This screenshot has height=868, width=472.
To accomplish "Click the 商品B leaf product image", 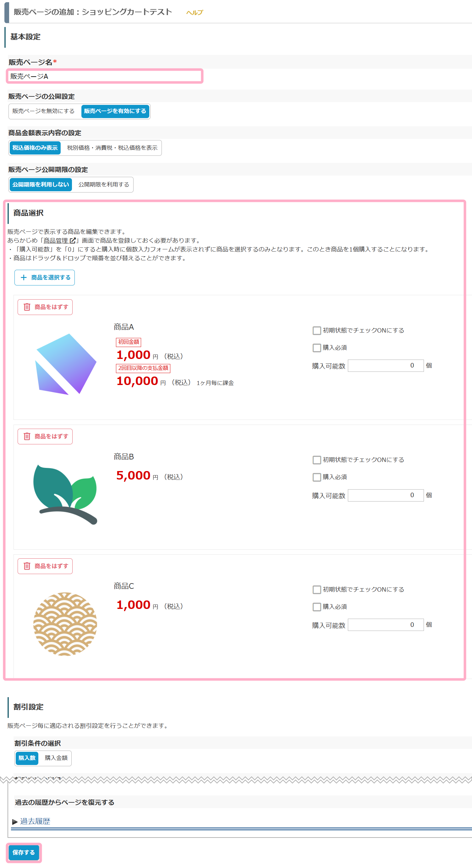I will 65,494.
